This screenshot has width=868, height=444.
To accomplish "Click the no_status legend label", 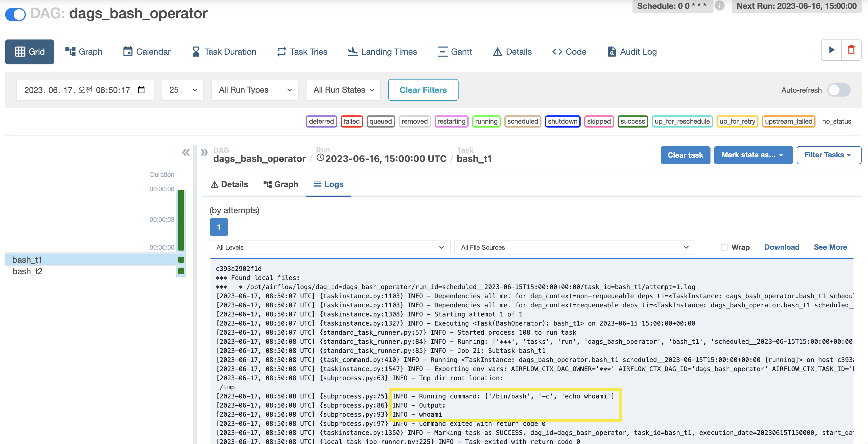I will [x=836, y=121].
